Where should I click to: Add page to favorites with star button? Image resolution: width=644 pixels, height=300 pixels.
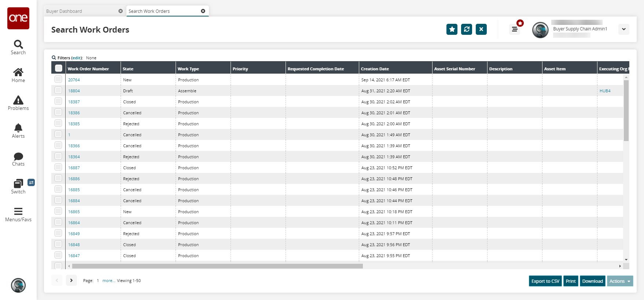[452, 29]
